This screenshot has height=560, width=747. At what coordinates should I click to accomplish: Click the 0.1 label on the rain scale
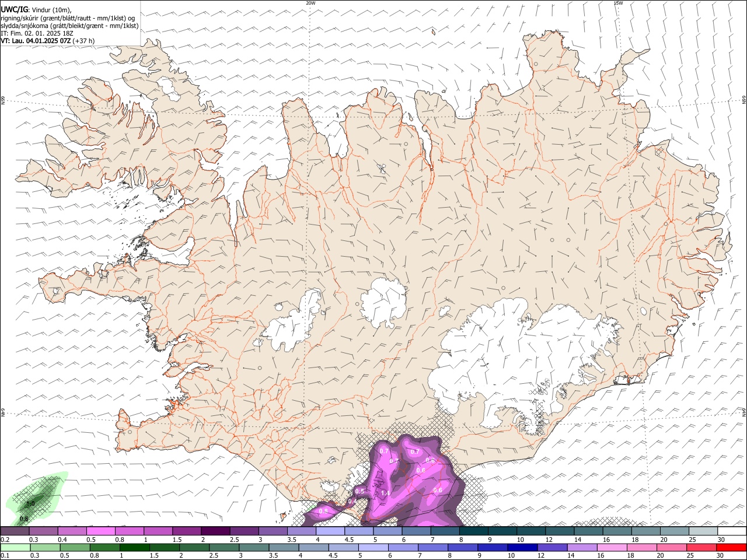tap(4, 556)
